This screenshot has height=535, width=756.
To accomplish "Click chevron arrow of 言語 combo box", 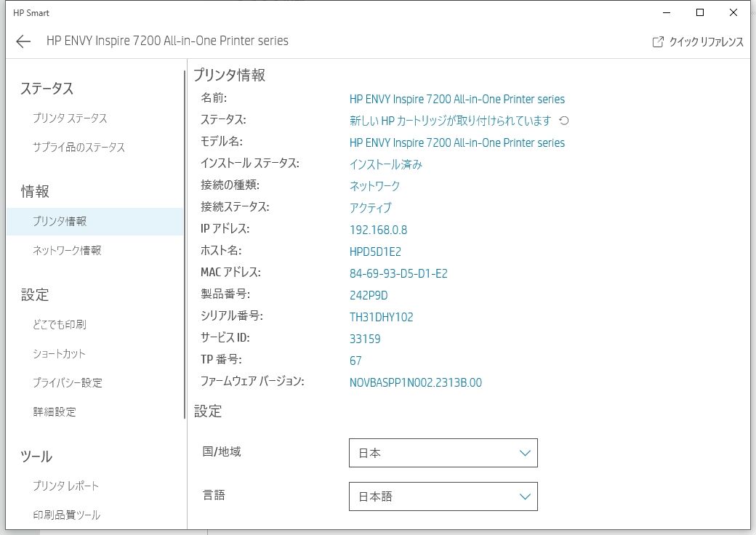I will click(525, 496).
